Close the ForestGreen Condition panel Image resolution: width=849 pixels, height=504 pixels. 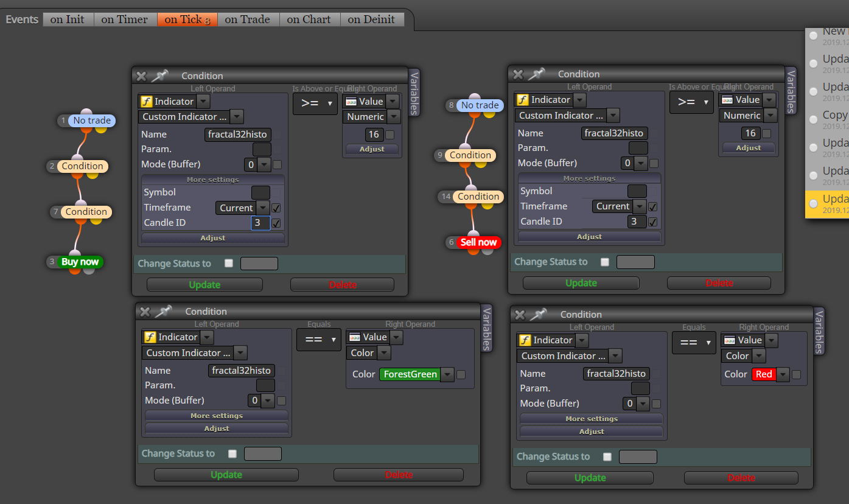(x=145, y=312)
